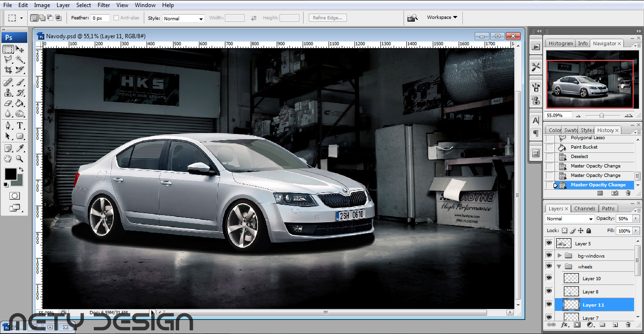Set history brush source for Deselect state
Screen dimensions: 644x334
click(550, 157)
